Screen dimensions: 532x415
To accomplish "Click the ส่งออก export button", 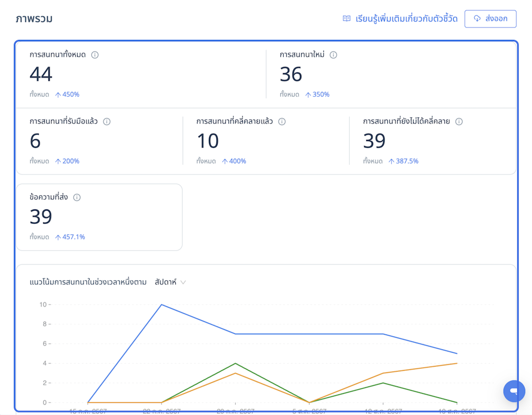I will coord(490,19).
